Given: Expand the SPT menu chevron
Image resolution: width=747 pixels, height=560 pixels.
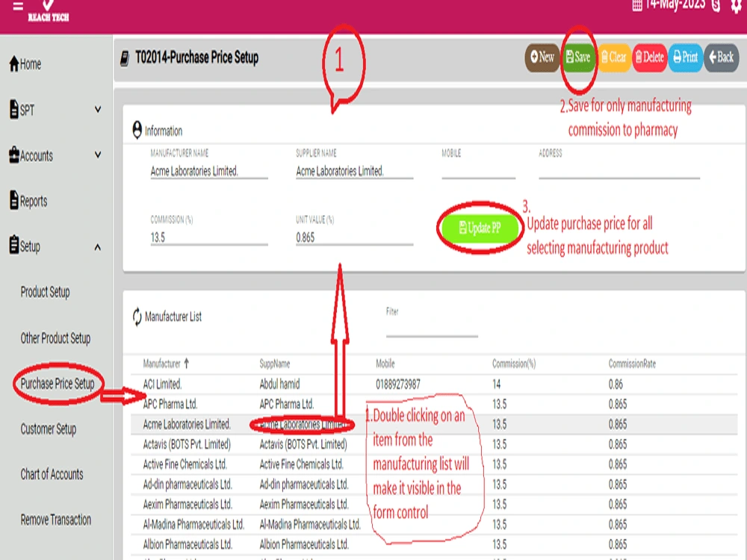Looking at the screenshot, I should [98, 110].
